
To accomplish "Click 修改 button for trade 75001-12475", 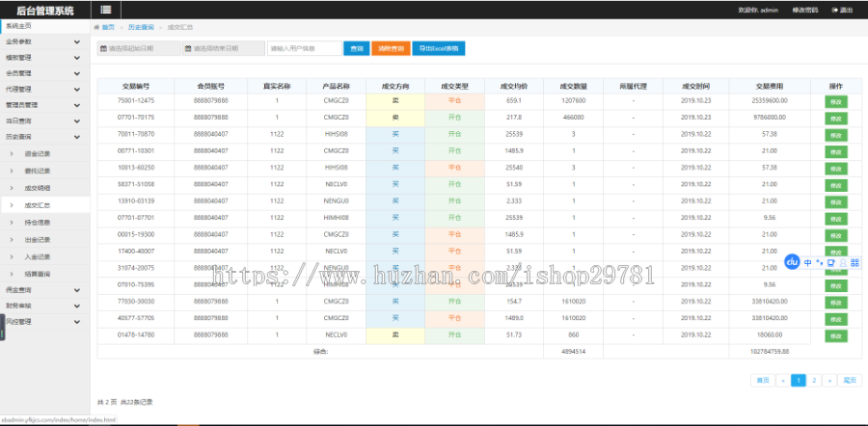I will (x=835, y=101).
